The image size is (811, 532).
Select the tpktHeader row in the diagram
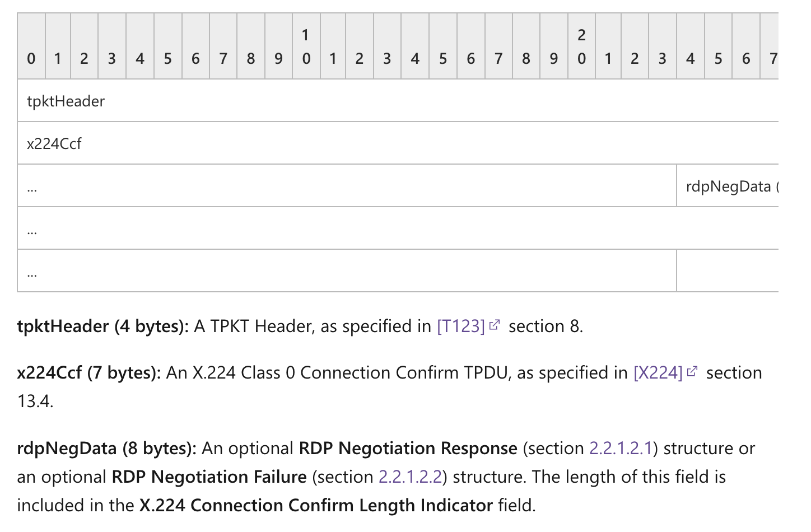[x=398, y=101]
